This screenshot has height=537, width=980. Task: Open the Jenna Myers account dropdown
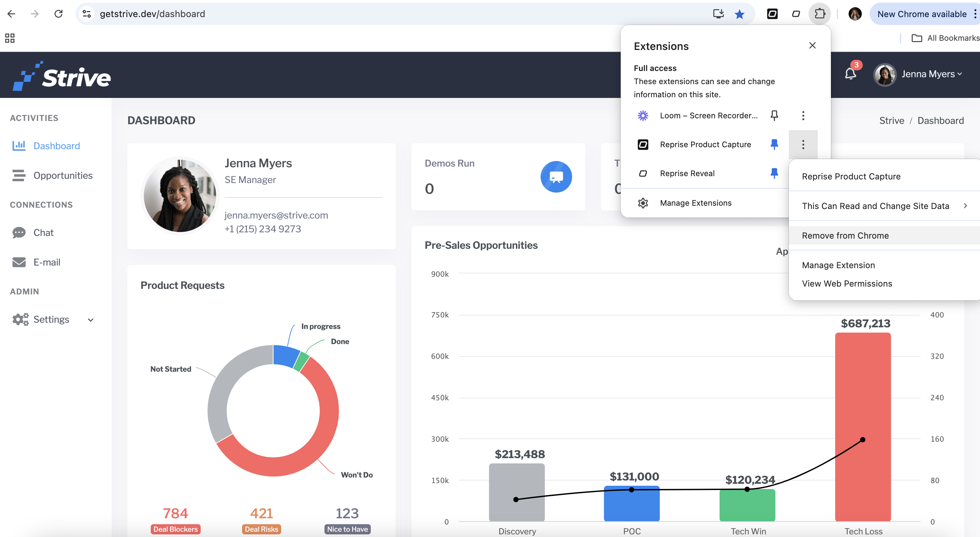918,74
